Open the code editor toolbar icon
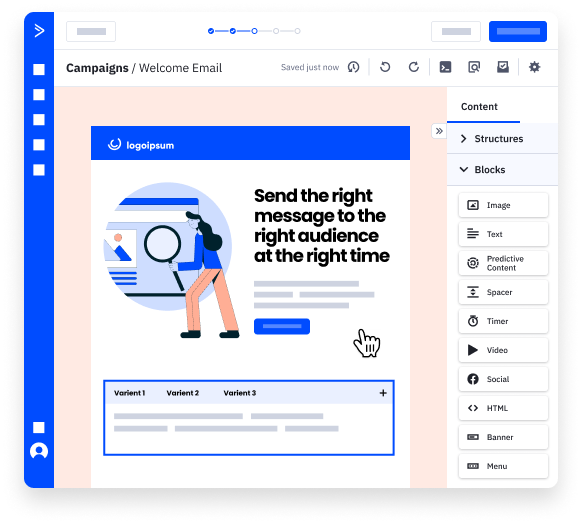The image size is (582, 524). pyautogui.click(x=445, y=67)
